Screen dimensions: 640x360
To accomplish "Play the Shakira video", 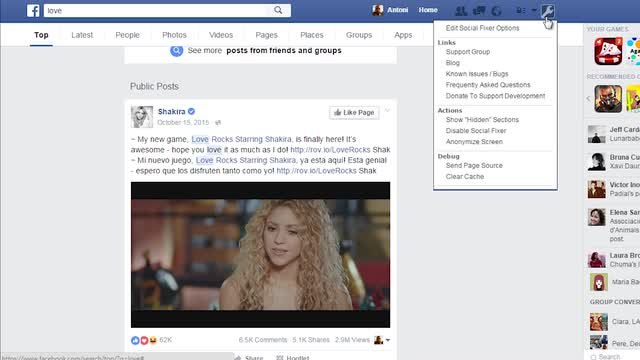I will [x=260, y=255].
